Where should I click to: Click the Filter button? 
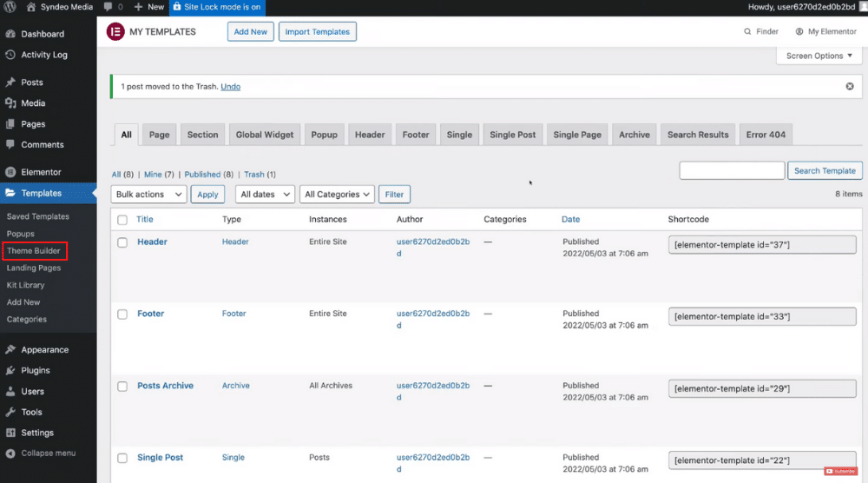pos(394,195)
